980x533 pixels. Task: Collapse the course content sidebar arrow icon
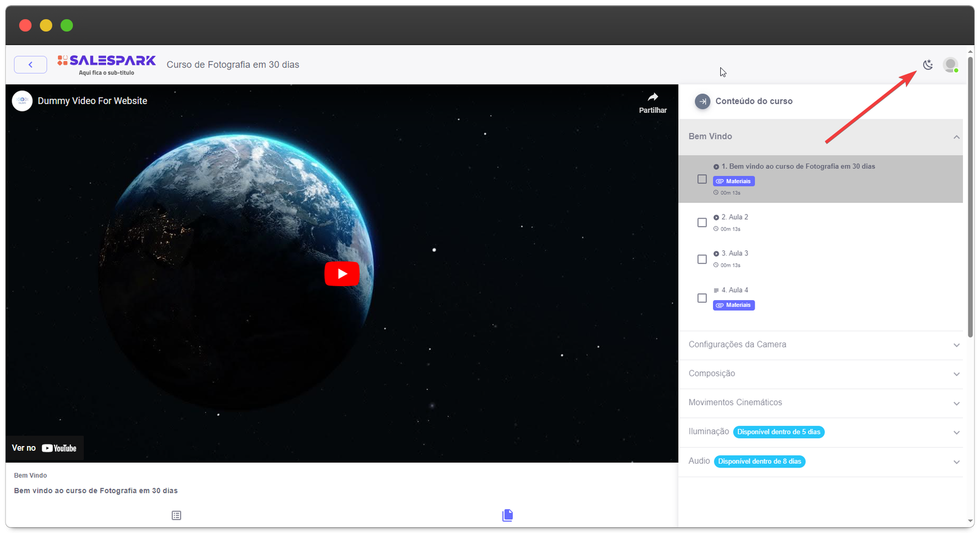pos(703,102)
